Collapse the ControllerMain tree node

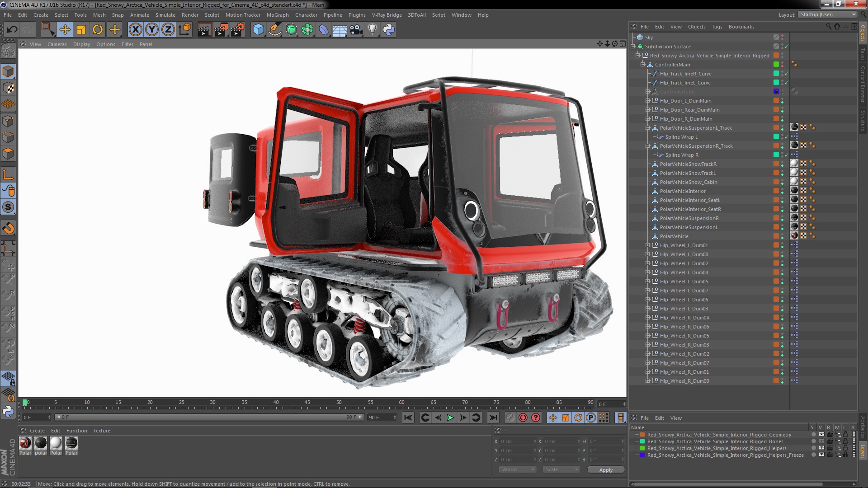[x=642, y=65]
